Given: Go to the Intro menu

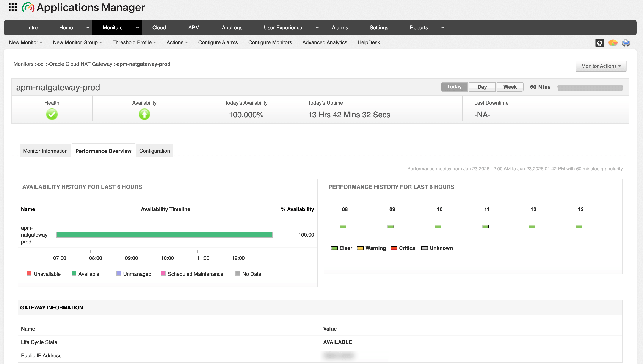Looking at the screenshot, I should (x=32, y=28).
